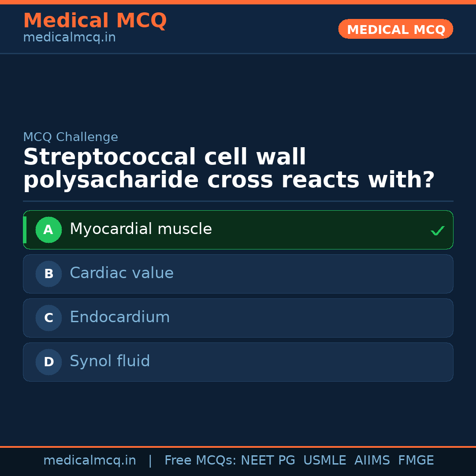476x476 pixels.
Task: Click AIIMS in the footer
Action: (372, 461)
